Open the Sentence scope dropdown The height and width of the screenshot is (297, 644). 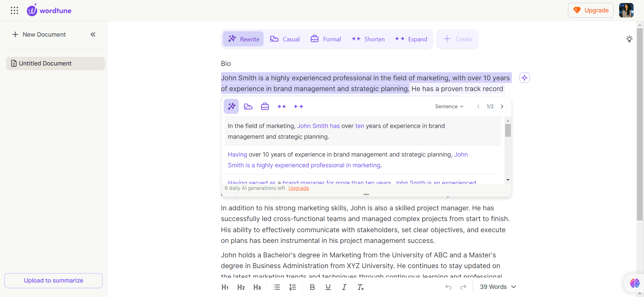[x=449, y=107]
